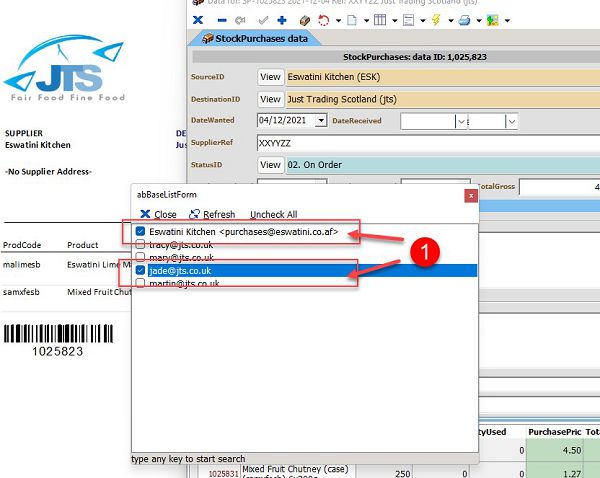Open dropdown arrow beside columns grid icon
The image size is (600, 478).
tap(395, 21)
